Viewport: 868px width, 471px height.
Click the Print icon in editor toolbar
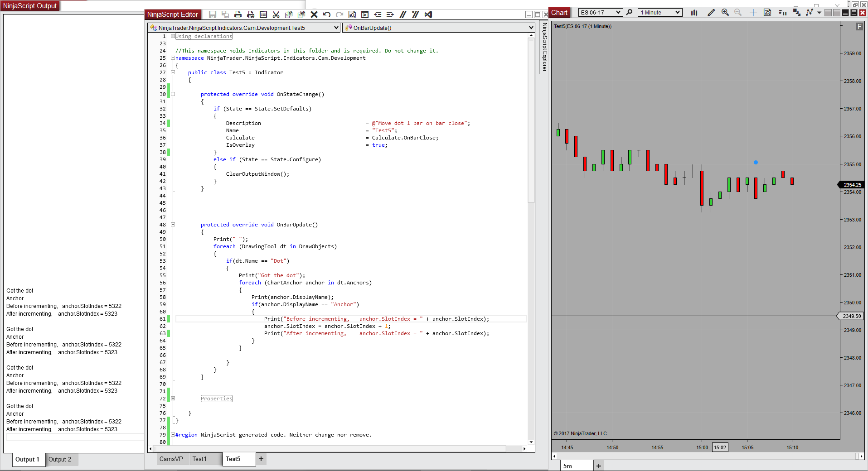coord(238,14)
